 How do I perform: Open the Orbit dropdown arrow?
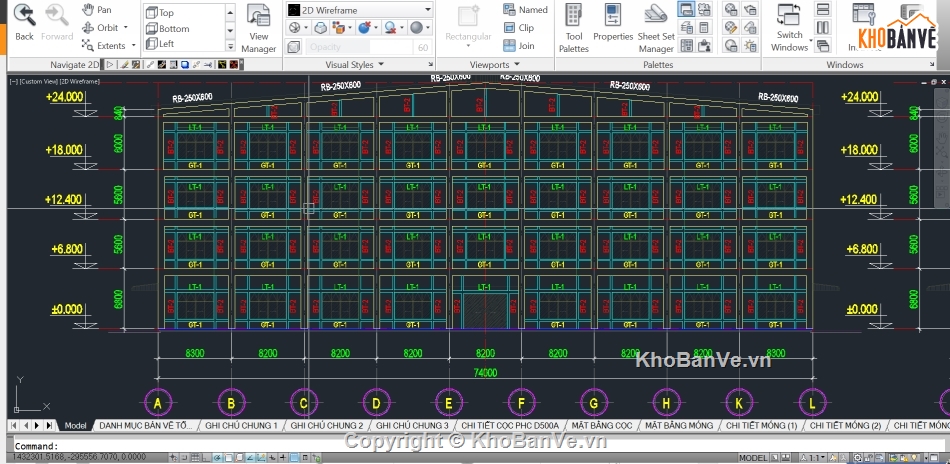pos(126,28)
